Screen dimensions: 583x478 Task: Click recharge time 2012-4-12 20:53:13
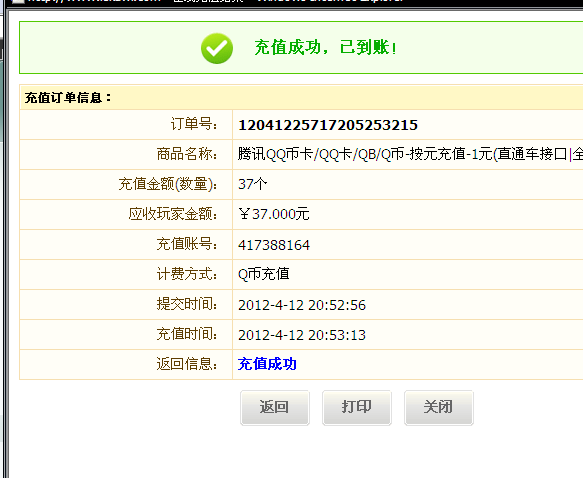coord(302,335)
